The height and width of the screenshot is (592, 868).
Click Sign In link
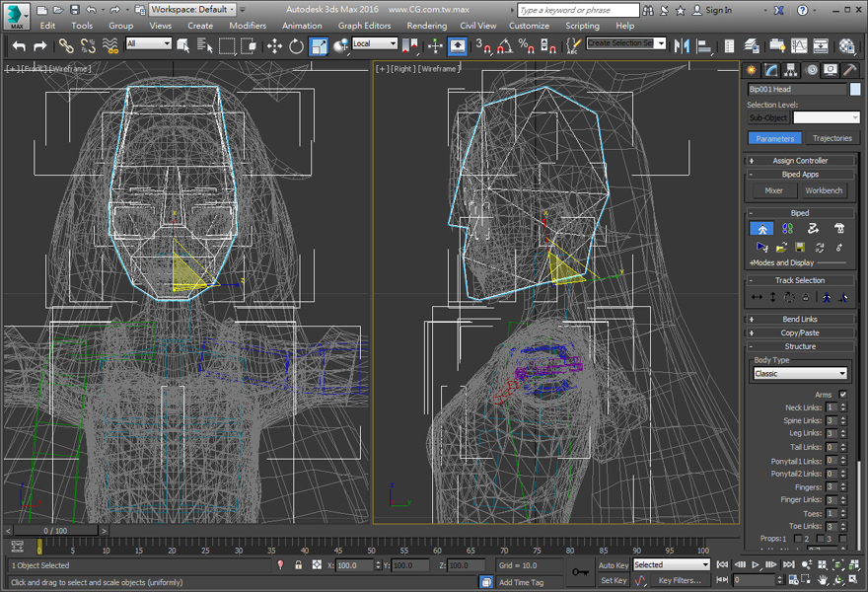718,10
